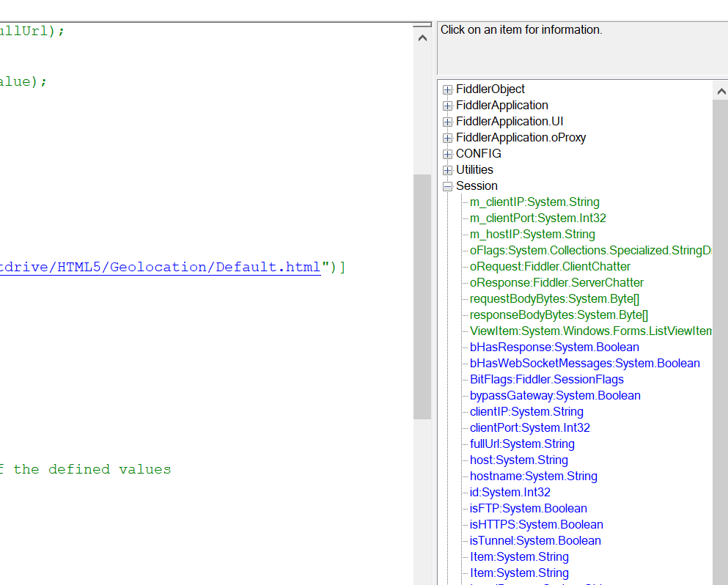
Task: Select m_clientIP:System.String item
Action: pos(534,202)
